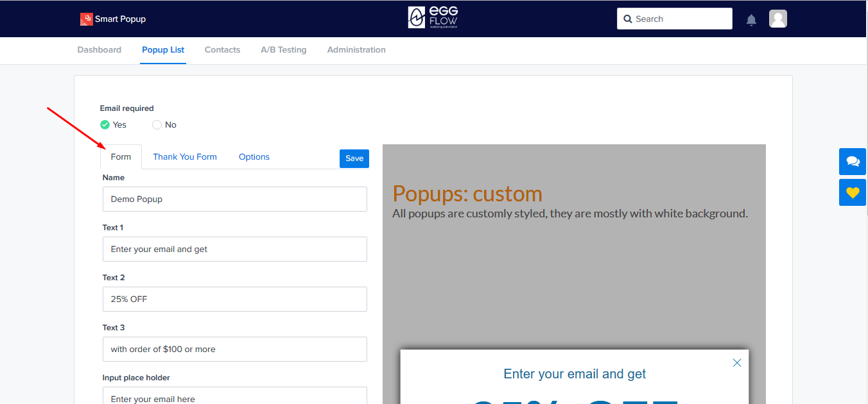This screenshot has width=868, height=404.
Task: Switch to the Options tab
Action: coord(254,157)
